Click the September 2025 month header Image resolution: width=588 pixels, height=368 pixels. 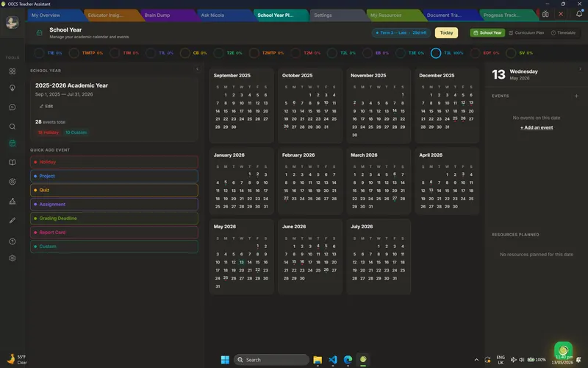[232, 76]
